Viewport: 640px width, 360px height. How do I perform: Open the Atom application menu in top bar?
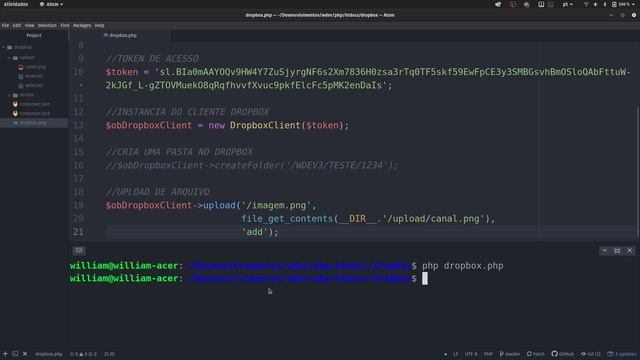(x=51, y=4)
